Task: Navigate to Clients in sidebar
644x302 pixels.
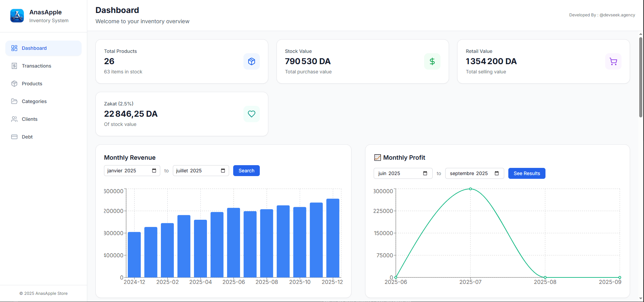Action: [30, 119]
